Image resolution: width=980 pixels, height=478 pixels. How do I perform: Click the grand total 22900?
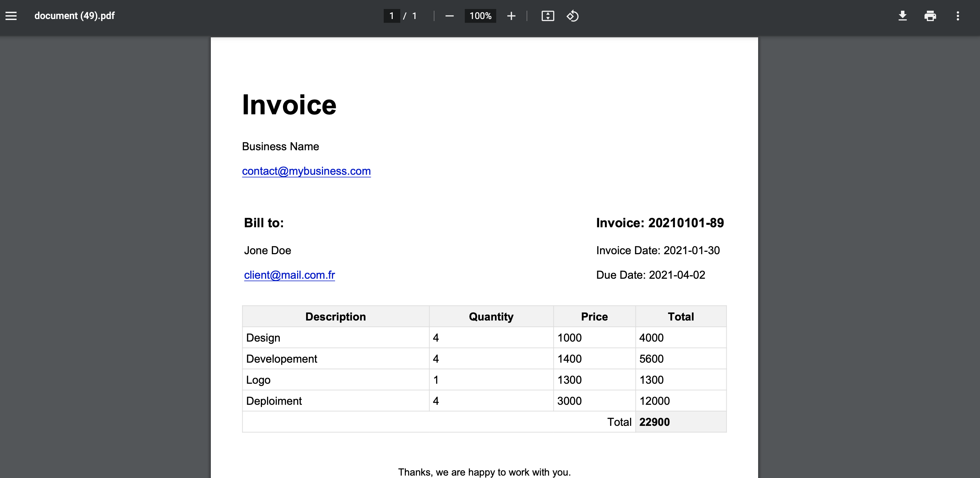click(x=654, y=422)
